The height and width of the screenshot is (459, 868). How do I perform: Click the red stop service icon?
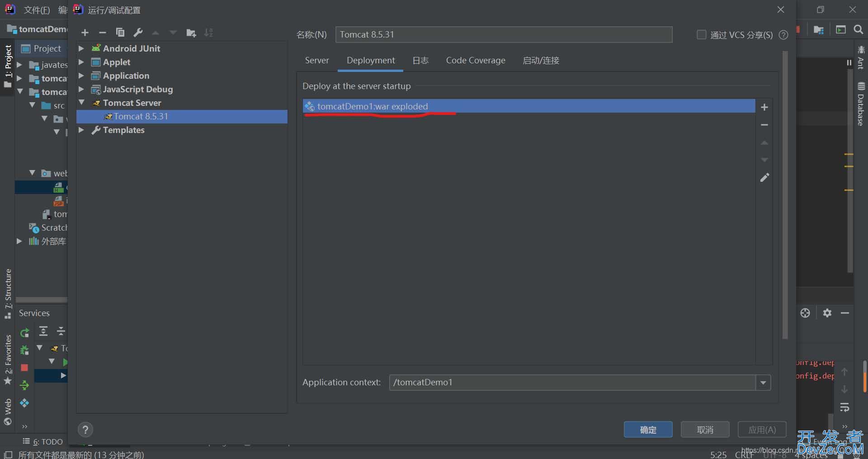coord(24,368)
